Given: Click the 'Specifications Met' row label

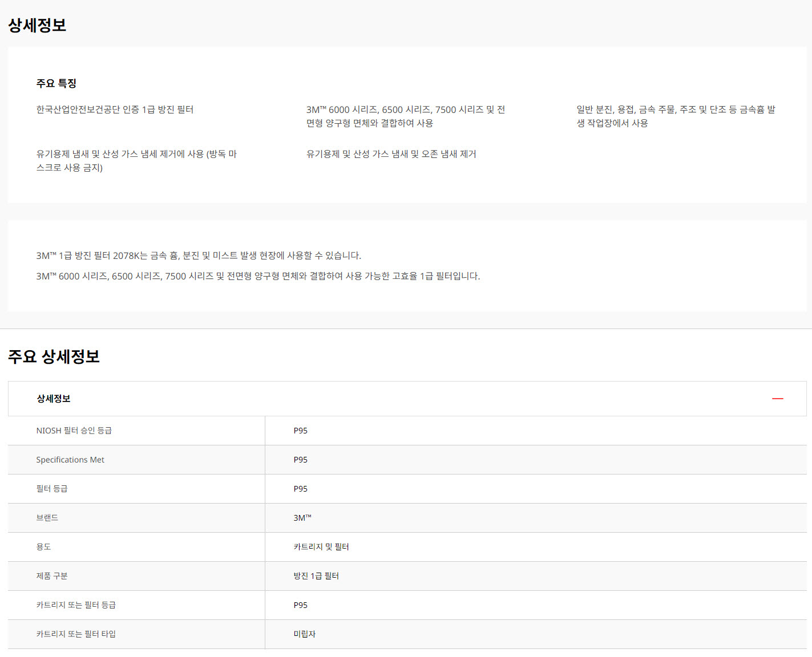Looking at the screenshot, I should pyautogui.click(x=70, y=460).
